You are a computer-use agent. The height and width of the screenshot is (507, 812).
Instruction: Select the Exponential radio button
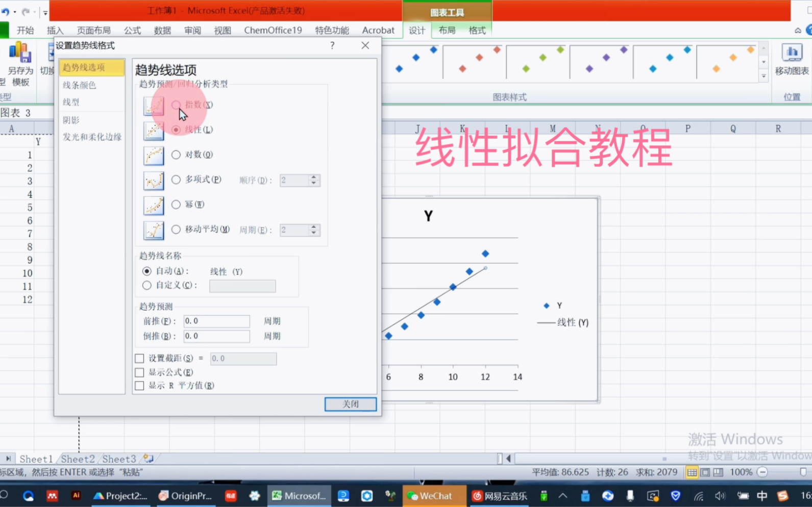(176, 105)
